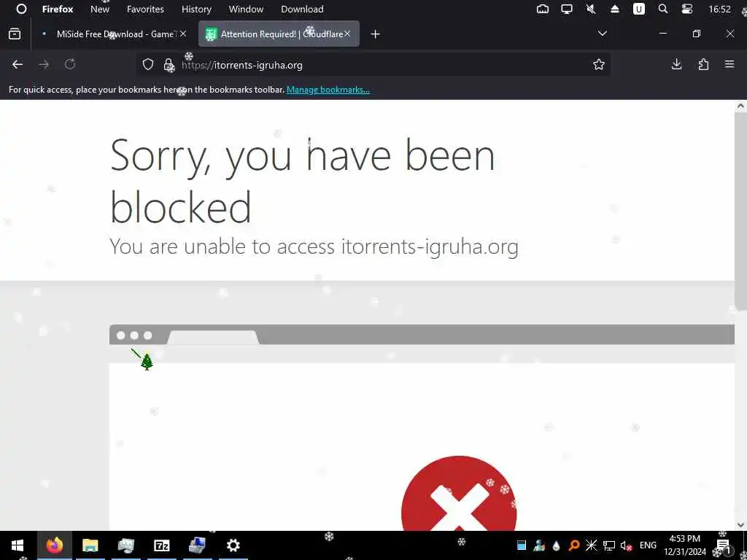Open the Firefox hamburger application menu
Viewport: 747px width, 560px height.
[x=729, y=64]
